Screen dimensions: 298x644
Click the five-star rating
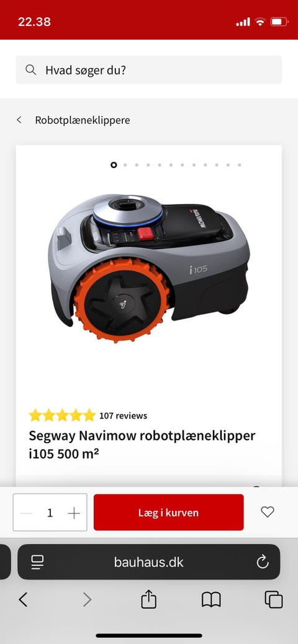tap(62, 415)
